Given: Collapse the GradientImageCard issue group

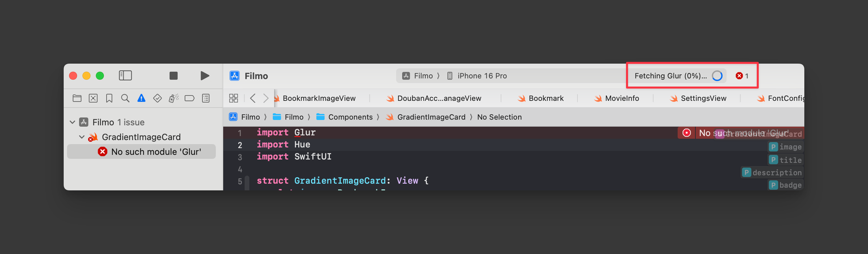Looking at the screenshot, I should coord(82,137).
